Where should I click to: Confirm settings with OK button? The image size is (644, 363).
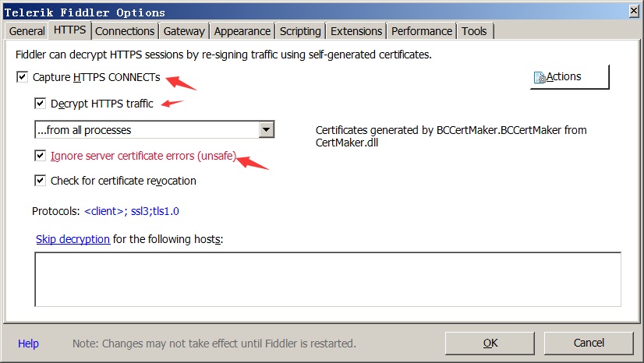click(490, 343)
